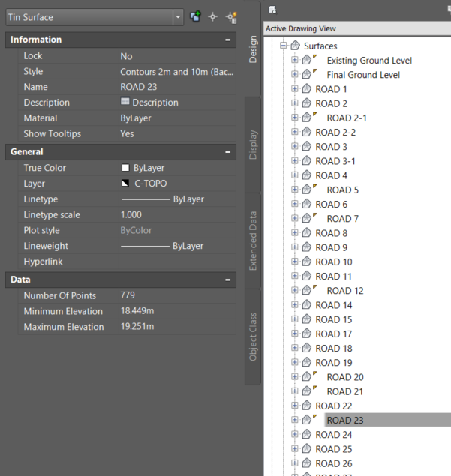The width and height of the screenshot is (451, 476).
Task: Click the ROAD 26 surface icon
Action: (307, 463)
